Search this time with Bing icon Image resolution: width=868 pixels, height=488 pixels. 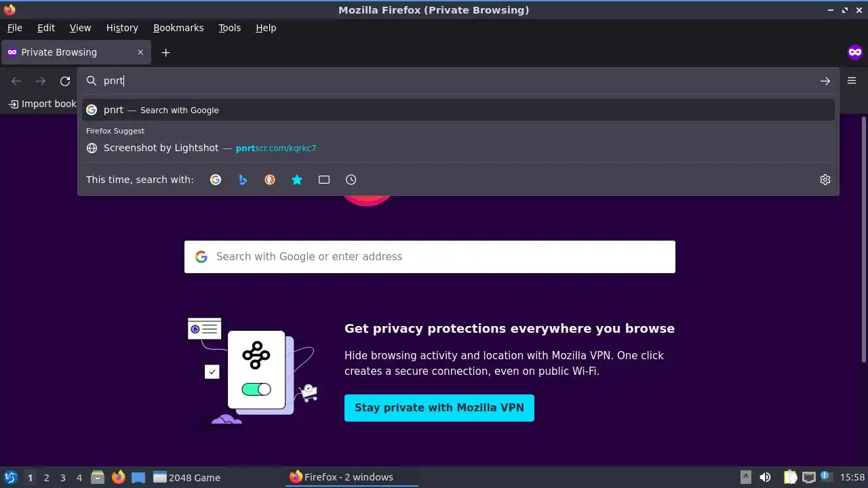tap(243, 180)
